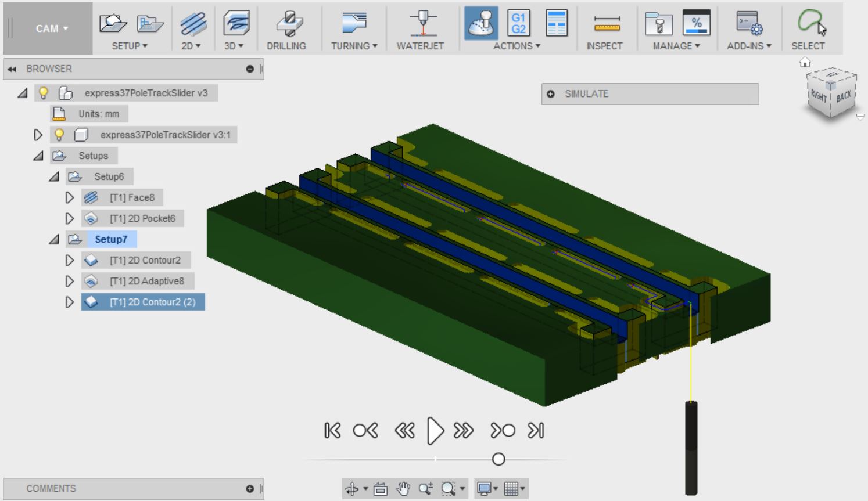Expand the [T1] 2D Contour2 (2) operation

[x=70, y=302]
